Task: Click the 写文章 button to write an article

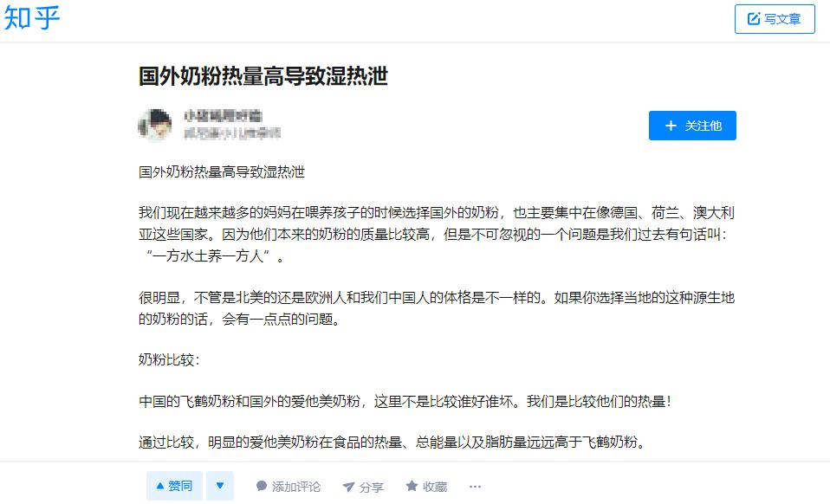Action: tap(775, 19)
